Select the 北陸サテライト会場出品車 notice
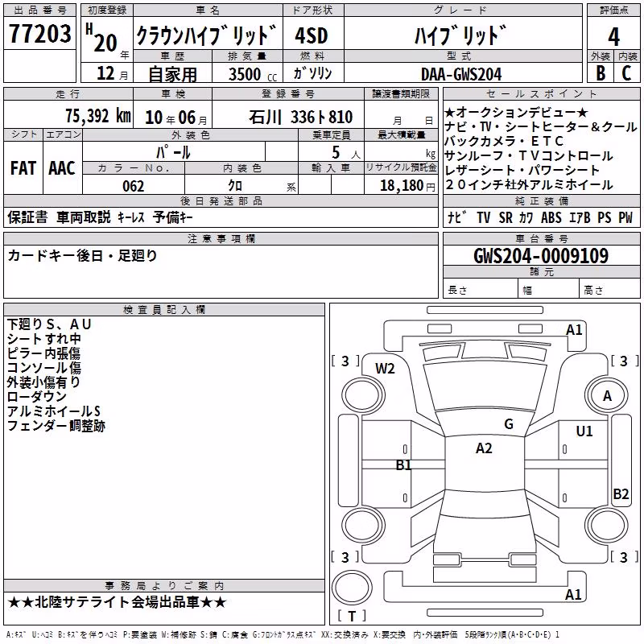 click(x=117, y=602)
